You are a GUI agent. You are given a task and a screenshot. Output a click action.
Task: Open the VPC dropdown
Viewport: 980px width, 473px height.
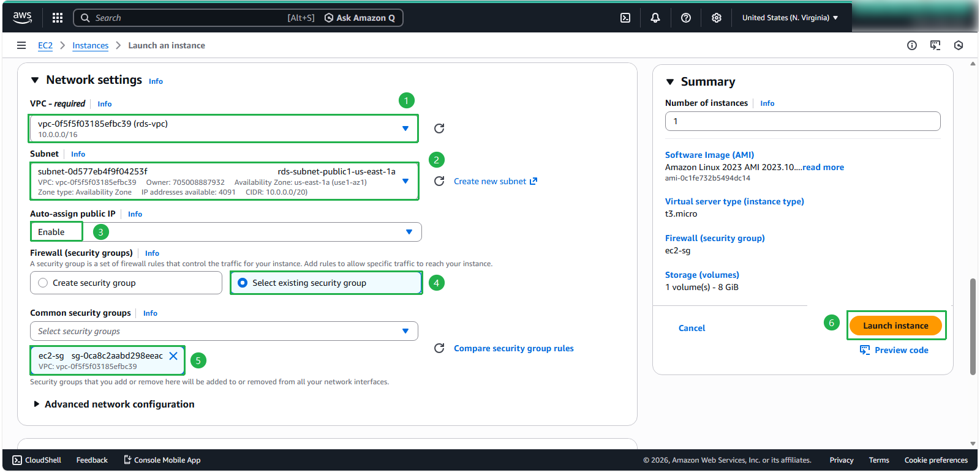(224, 128)
